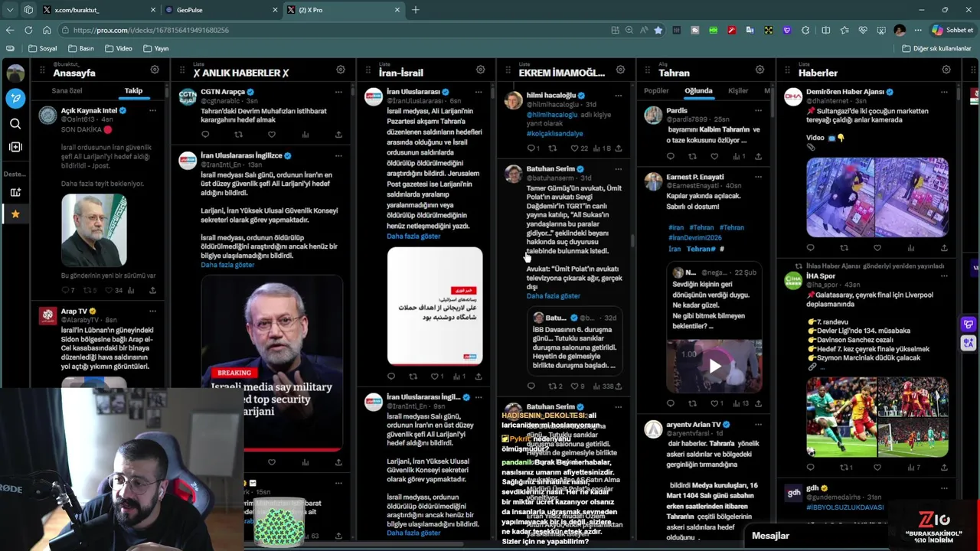View analytics of CGTN Arapça post
Image resolution: width=980 pixels, height=551 pixels.
click(x=305, y=135)
